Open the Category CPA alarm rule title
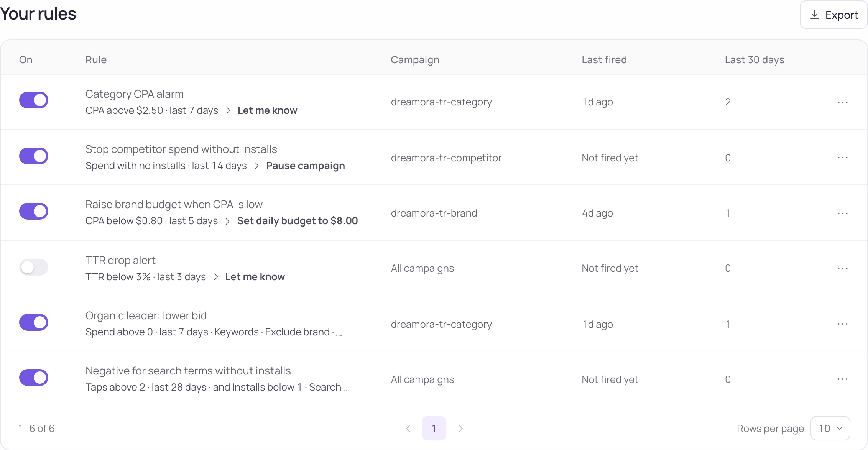868x450 pixels. pyautogui.click(x=135, y=94)
